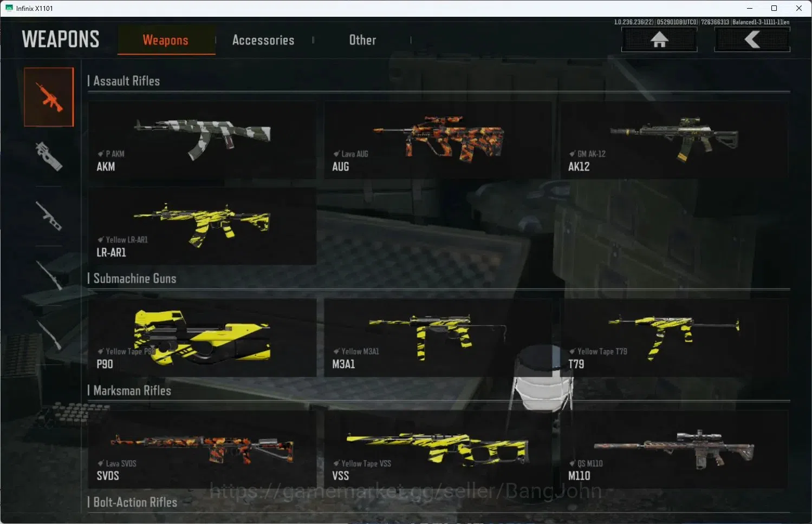Click the Submachine Guns section heading

[134, 279]
